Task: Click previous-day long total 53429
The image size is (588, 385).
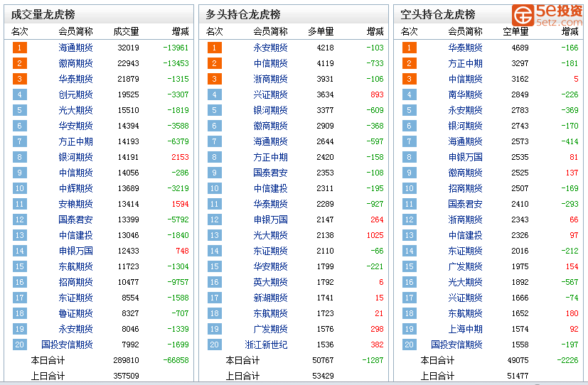Action: click(x=323, y=376)
